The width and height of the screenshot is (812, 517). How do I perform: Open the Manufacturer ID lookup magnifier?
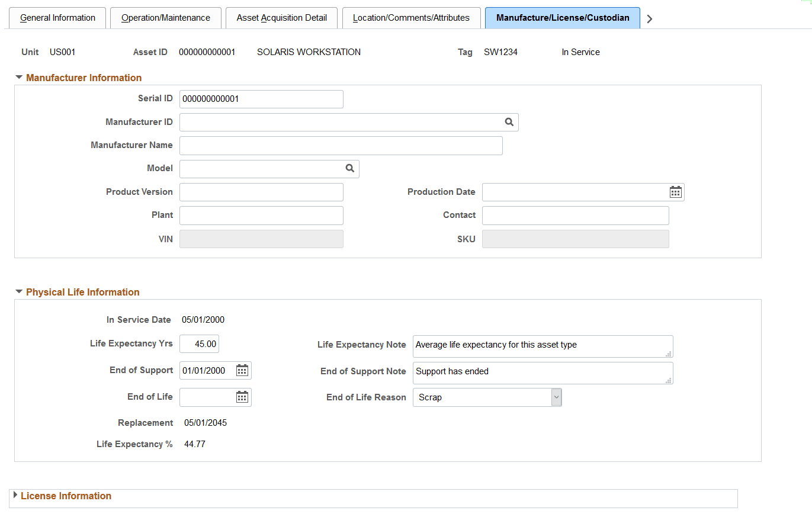tap(509, 122)
